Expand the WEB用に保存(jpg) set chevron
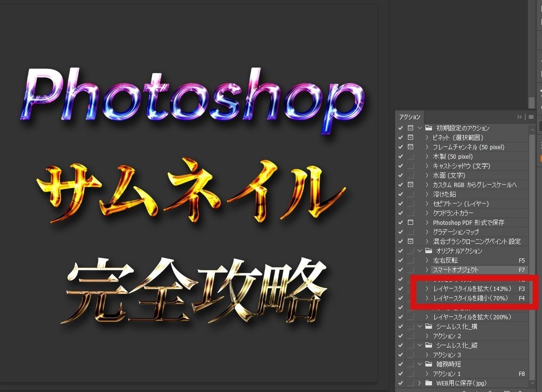The image size is (542, 392). (420, 383)
